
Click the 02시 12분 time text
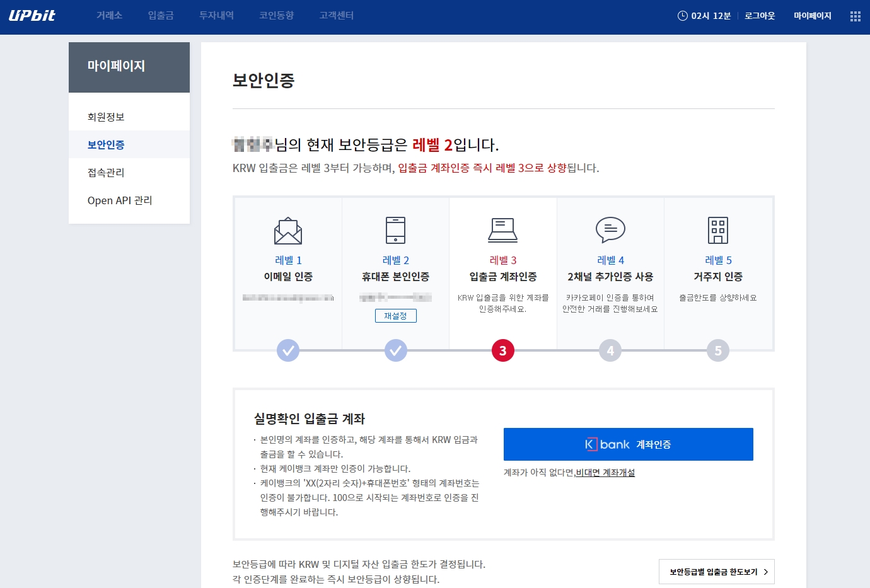711,16
